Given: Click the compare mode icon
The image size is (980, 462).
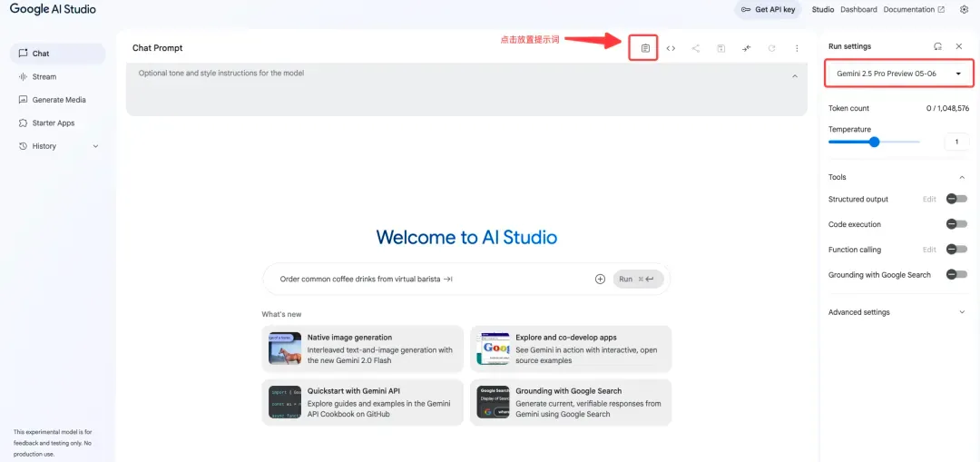Looking at the screenshot, I should (x=746, y=48).
